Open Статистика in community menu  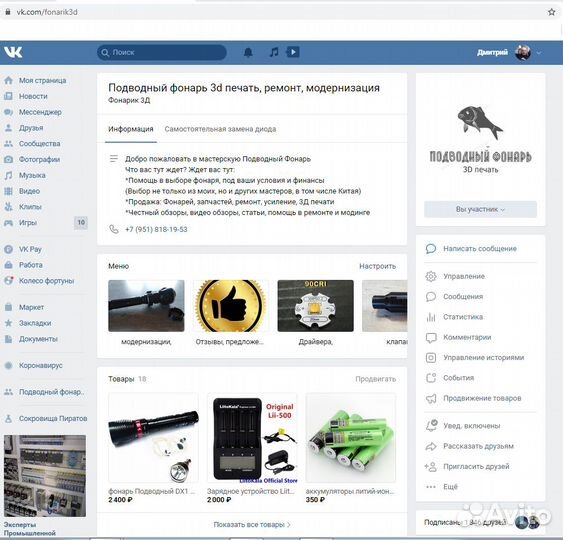(x=454, y=317)
